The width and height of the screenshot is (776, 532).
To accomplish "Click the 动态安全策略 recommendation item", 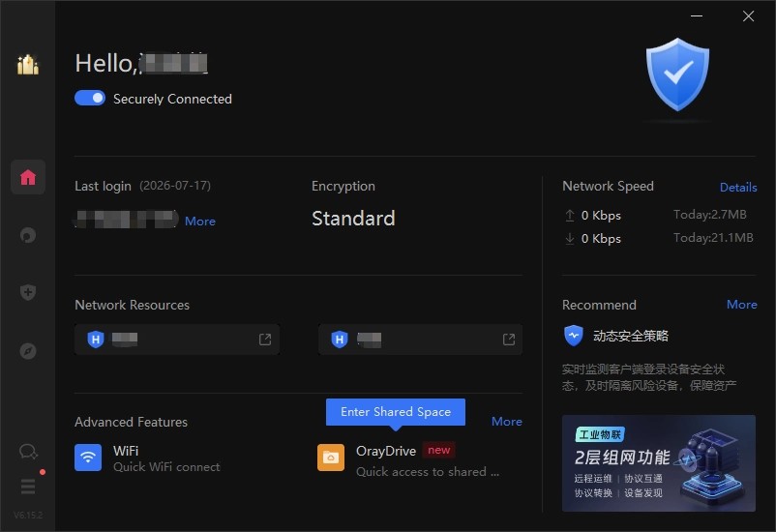I will 616,336.
